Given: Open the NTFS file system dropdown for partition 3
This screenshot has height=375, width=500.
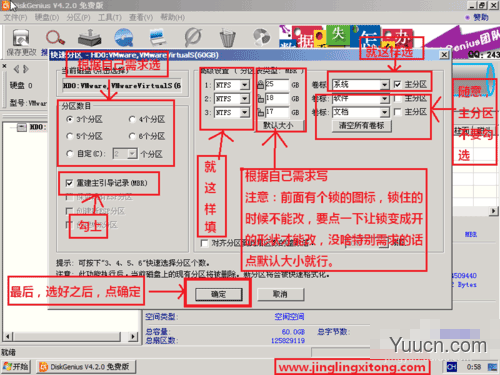Looking at the screenshot, I should (244, 112).
